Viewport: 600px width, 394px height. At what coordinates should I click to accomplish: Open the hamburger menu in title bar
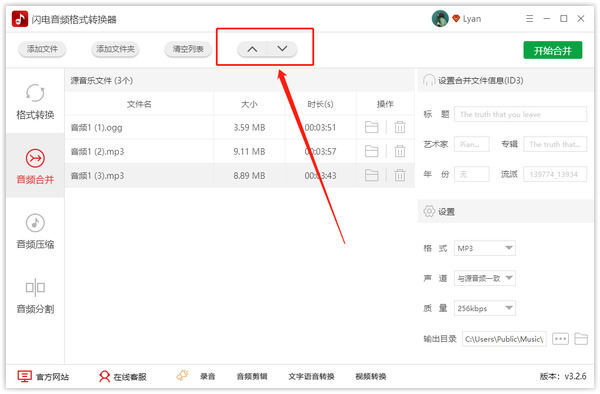529,18
